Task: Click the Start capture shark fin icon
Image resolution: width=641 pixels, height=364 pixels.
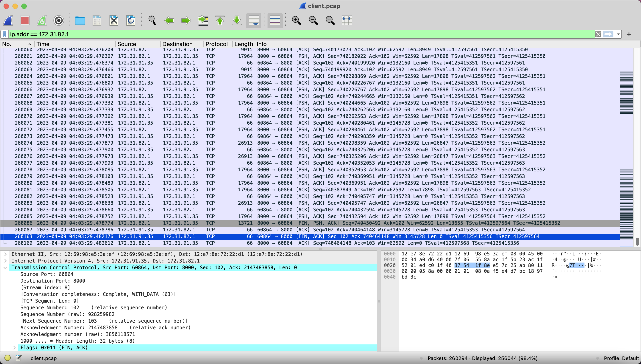Action: coord(8,20)
